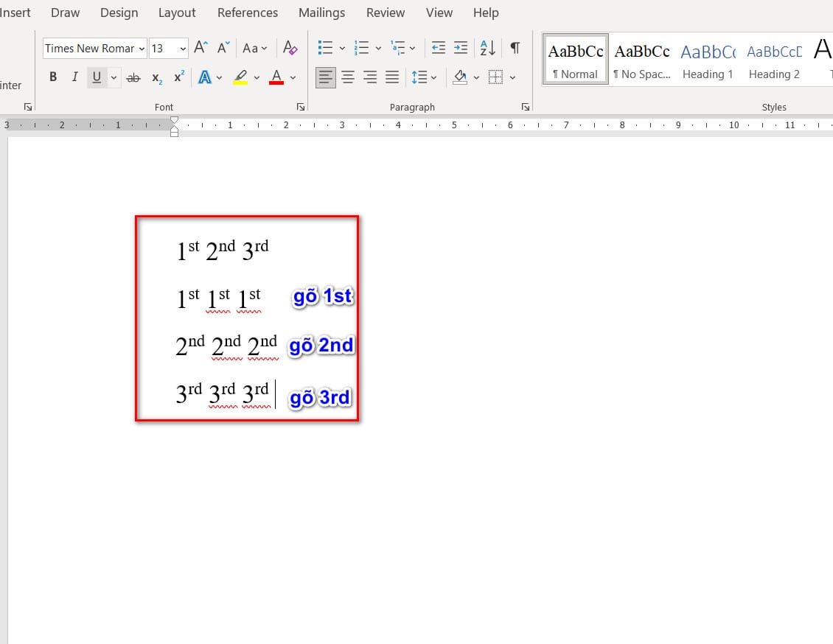Screen dimensions: 833x644
Task: Select the No Spacing style
Action: click(642, 60)
